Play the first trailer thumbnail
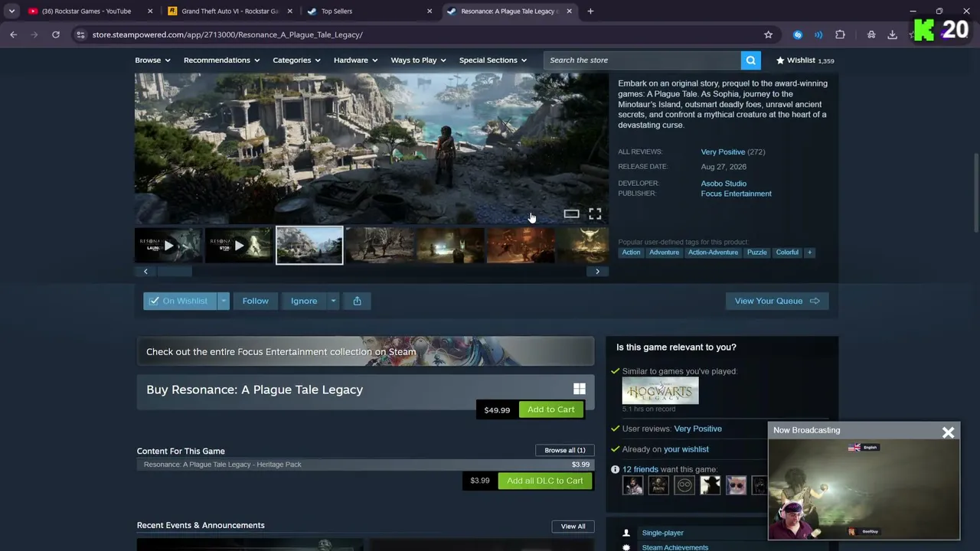Image resolution: width=980 pixels, height=551 pixels. point(168,246)
